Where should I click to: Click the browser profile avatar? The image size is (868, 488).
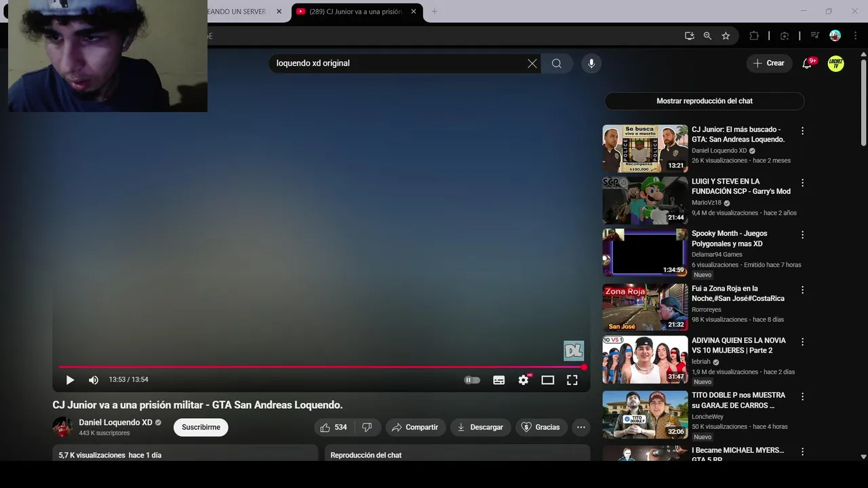click(835, 36)
